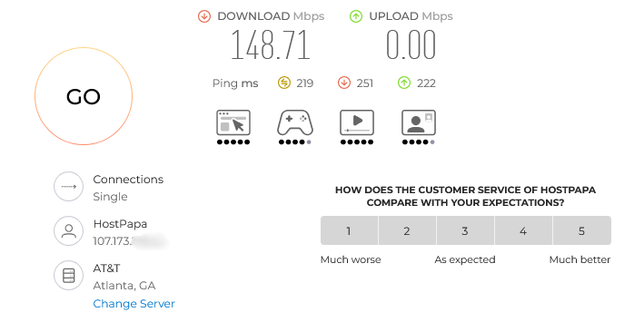
Task: Choose rating 4 on the survey
Action: pos(524,230)
